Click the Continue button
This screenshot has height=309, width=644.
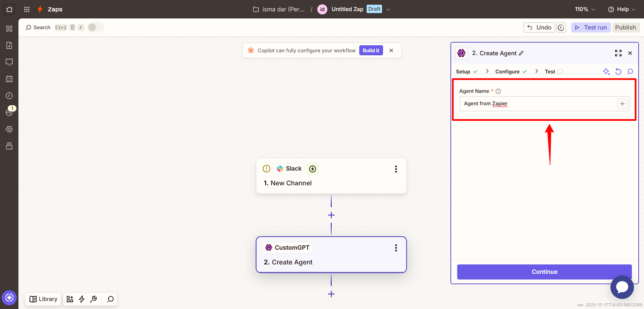(x=544, y=272)
